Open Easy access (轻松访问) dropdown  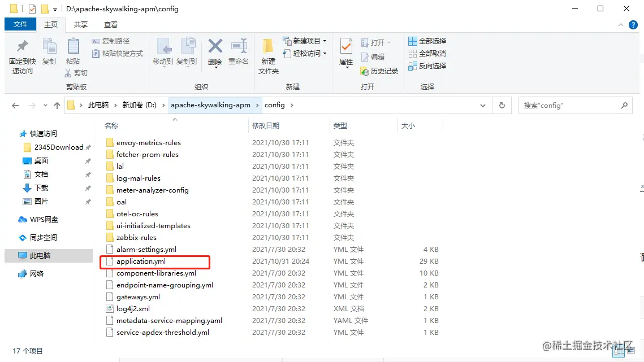coord(305,53)
